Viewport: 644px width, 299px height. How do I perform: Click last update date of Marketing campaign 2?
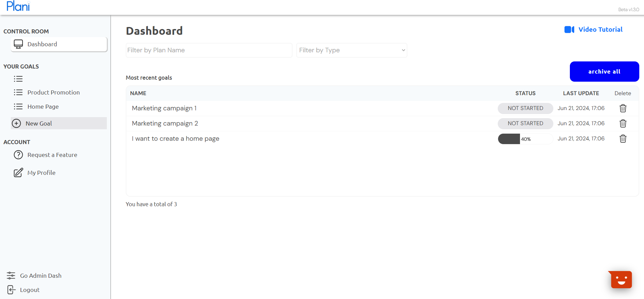[x=581, y=124]
